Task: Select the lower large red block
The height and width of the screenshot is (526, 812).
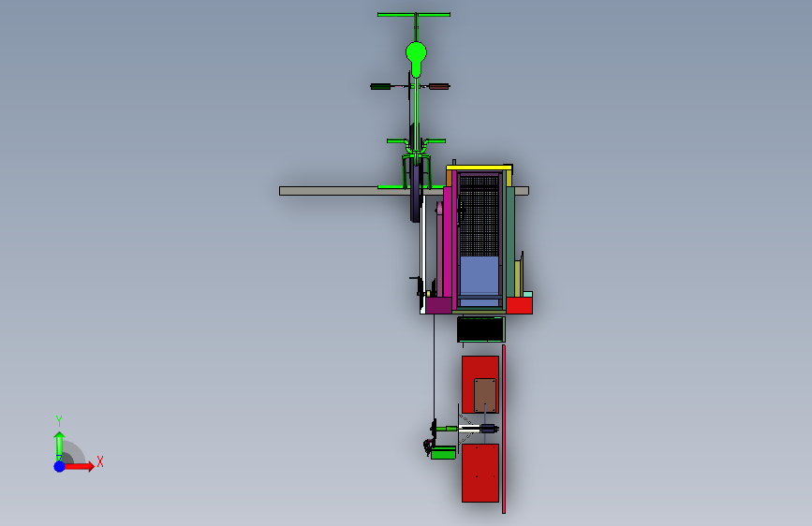Action: 480,473
